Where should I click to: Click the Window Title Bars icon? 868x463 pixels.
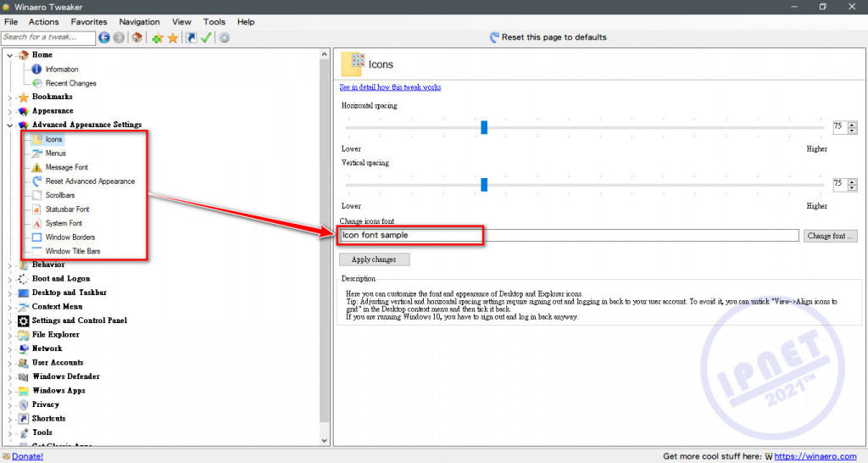tap(36, 251)
